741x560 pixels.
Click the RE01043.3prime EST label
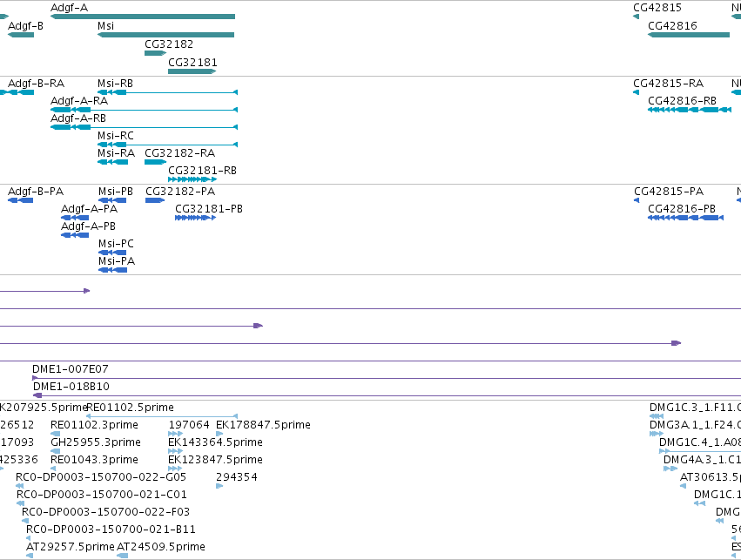pyautogui.click(x=94, y=460)
